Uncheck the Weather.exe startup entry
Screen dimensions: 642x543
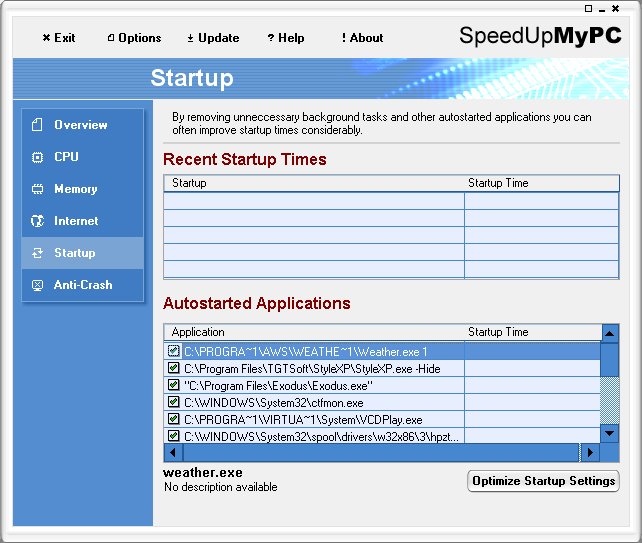[x=174, y=351]
